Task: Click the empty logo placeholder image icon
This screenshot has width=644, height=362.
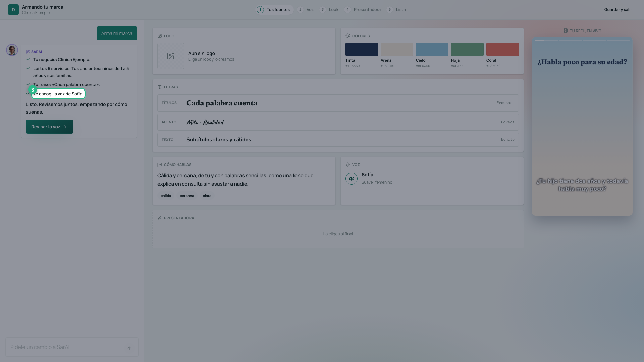Action: pyautogui.click(x=171, y=56)
